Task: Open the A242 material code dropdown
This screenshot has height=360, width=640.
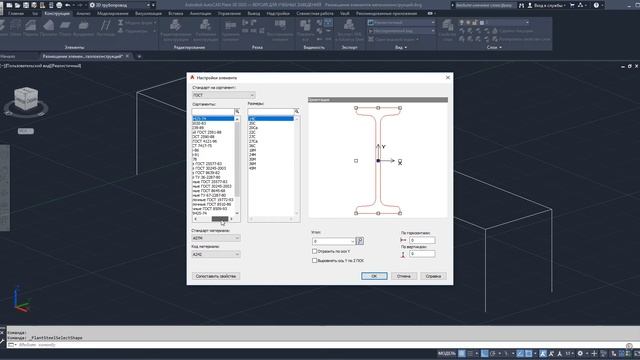Action: tap(216, 254)
